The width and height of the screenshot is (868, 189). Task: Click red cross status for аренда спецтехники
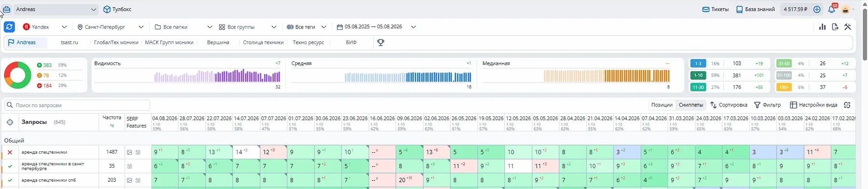point(10,152)
